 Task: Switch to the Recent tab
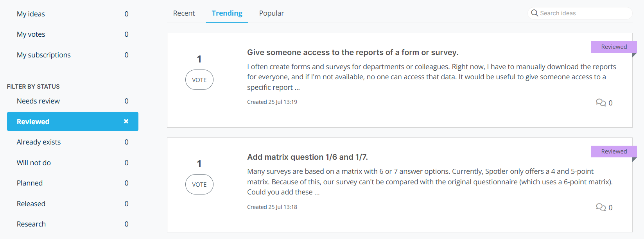pos(184,13)
